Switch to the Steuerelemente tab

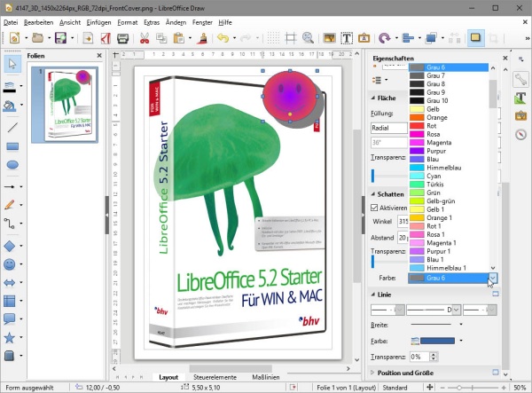tap(215, 377)
